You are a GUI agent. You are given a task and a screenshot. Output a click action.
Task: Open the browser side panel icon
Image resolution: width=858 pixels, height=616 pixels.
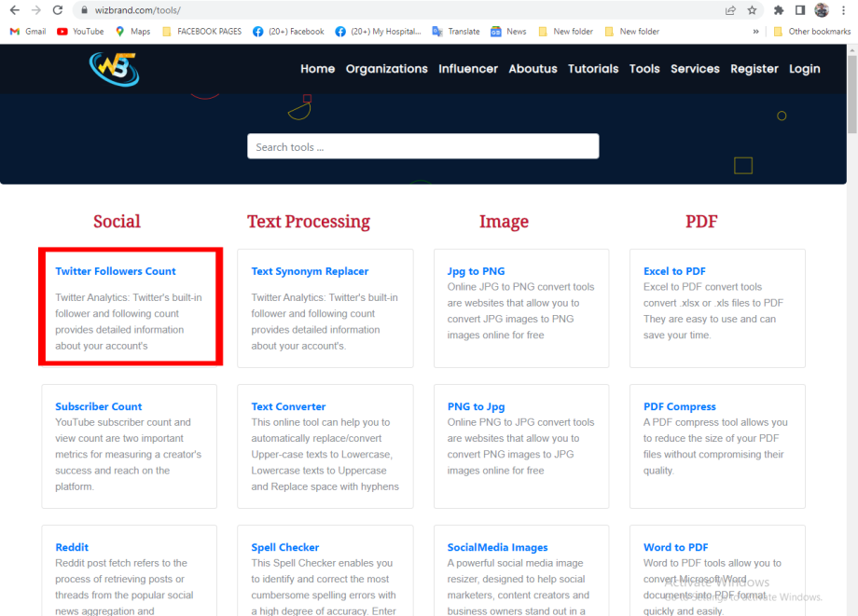point(799,10)
